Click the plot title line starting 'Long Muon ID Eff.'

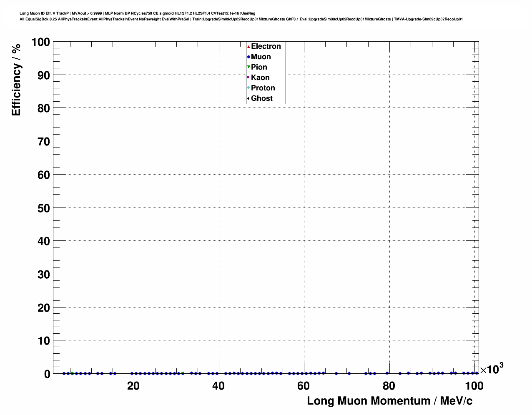[x=137, y=13]
